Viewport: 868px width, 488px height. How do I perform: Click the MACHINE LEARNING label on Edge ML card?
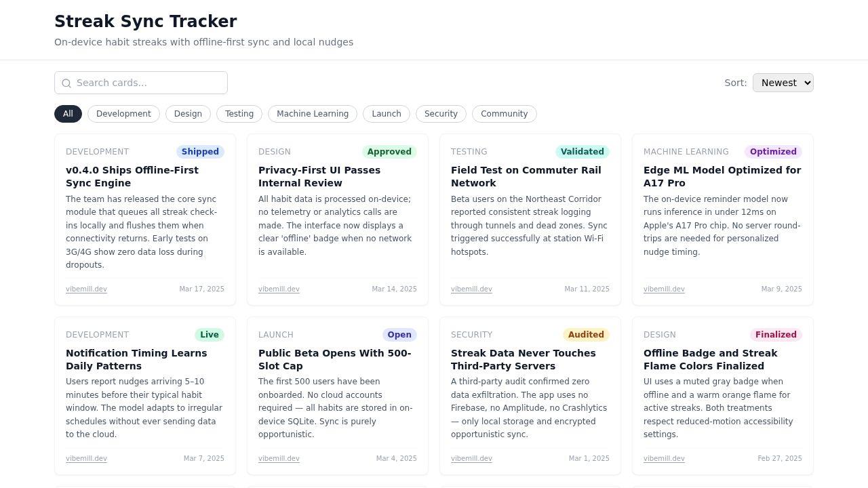pos(686,152)
